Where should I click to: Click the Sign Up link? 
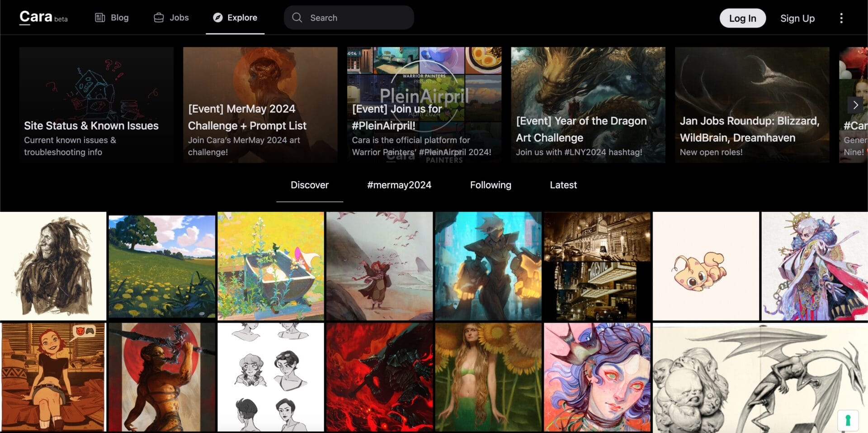click(x=797, y=18)
